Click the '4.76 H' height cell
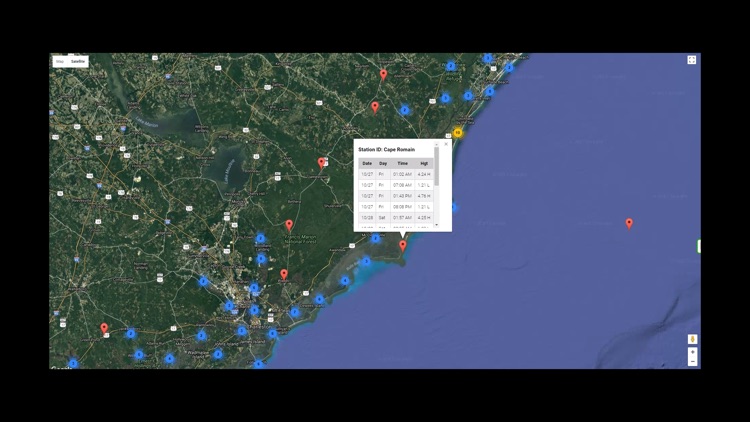The height and width of the screenshot is (422, 750). tap(424, 196)
